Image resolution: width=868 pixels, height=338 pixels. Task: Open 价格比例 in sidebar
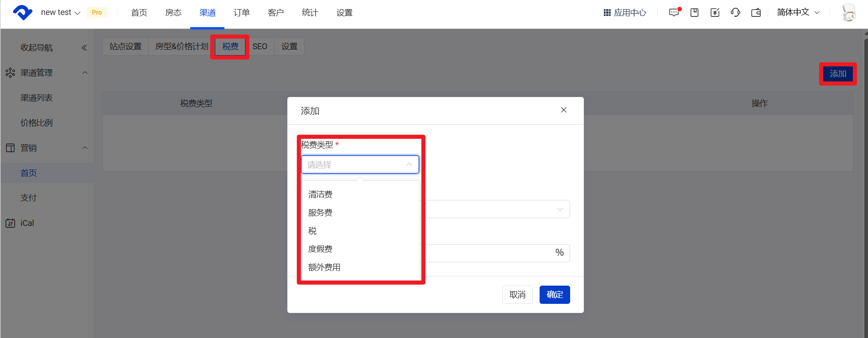[36, 123]
